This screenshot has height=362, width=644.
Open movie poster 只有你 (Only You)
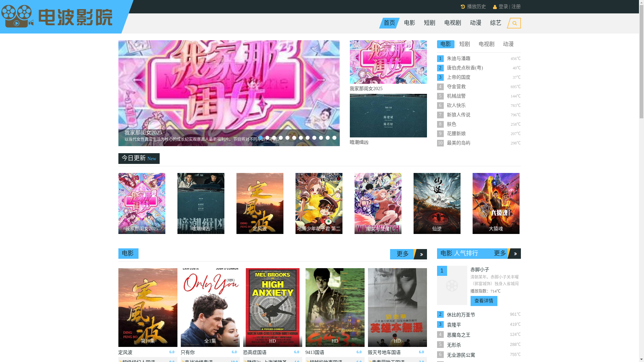coord(210,307)
